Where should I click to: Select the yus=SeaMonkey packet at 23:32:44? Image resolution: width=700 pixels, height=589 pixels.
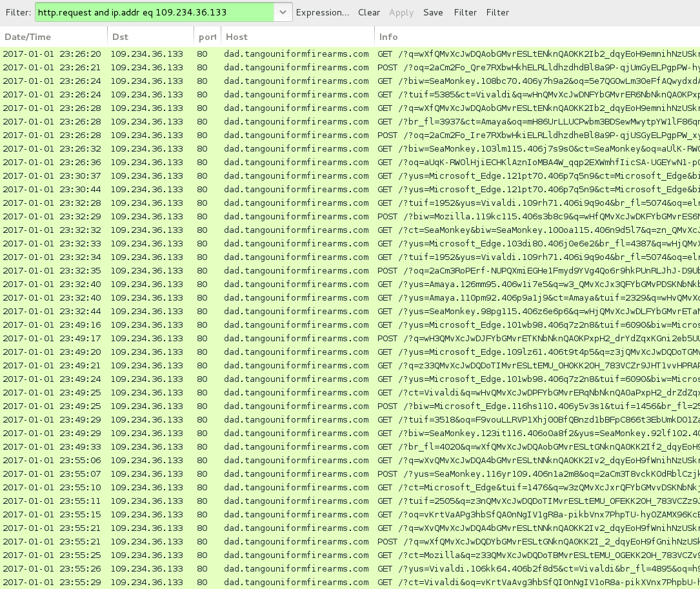click(350, 311)
